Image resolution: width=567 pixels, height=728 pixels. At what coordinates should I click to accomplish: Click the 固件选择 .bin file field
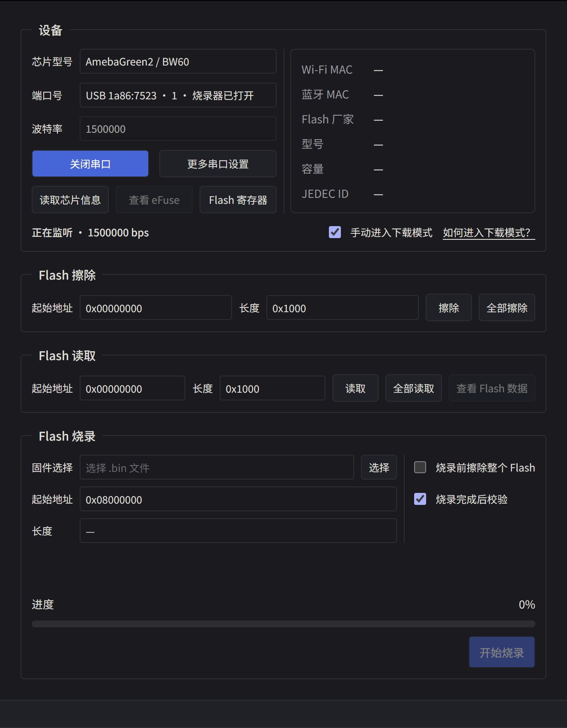pyautogui.click(x=217, y=467)
